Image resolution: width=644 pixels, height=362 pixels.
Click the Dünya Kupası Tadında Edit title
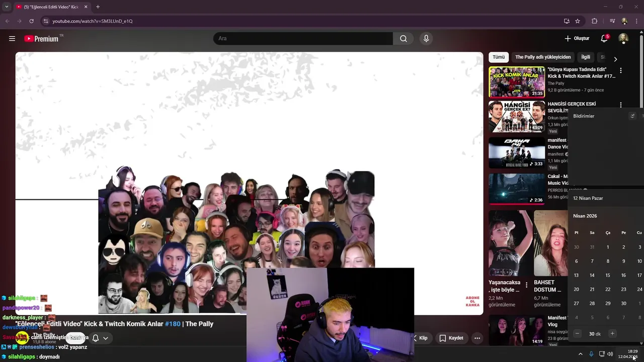(581, 73)
